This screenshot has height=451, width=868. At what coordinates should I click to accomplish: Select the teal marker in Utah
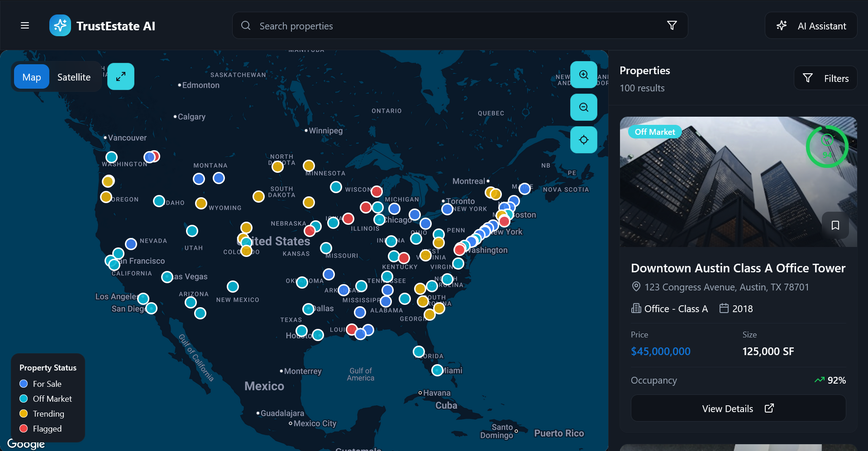point(192,231)
